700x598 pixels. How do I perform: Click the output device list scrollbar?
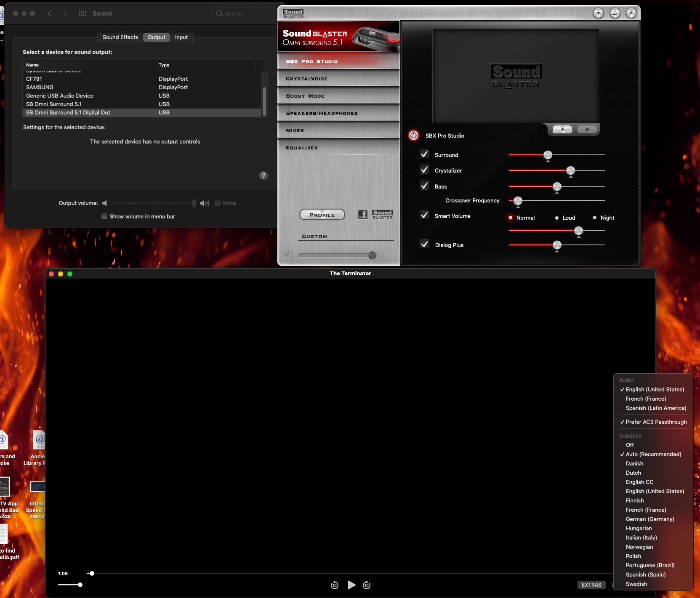(x=264, y=101)
